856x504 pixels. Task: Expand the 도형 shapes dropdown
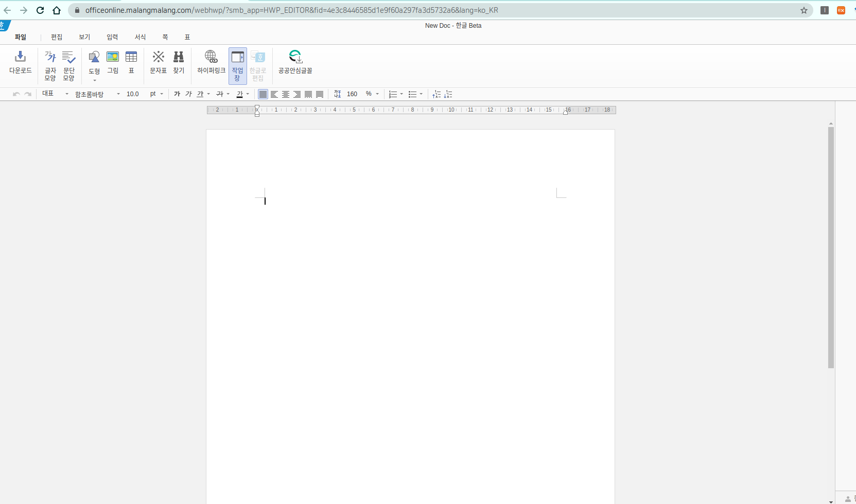pyautogui.click(x=94, y=80)
